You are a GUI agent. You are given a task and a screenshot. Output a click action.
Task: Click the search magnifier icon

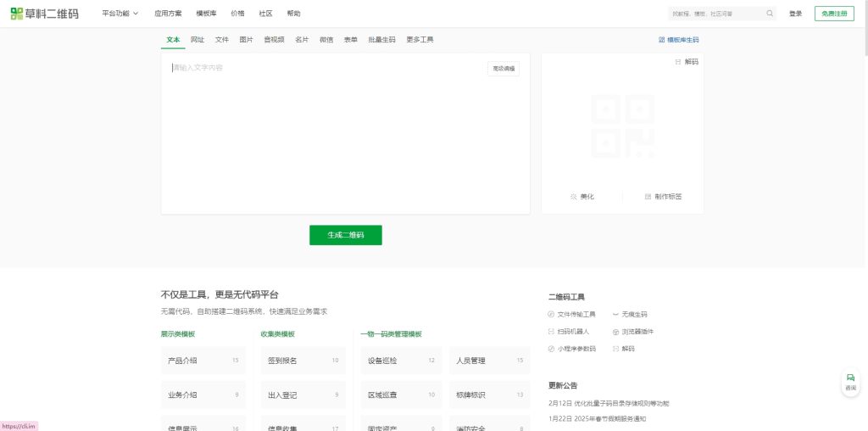pyautogui.click(x=770, y=14)
